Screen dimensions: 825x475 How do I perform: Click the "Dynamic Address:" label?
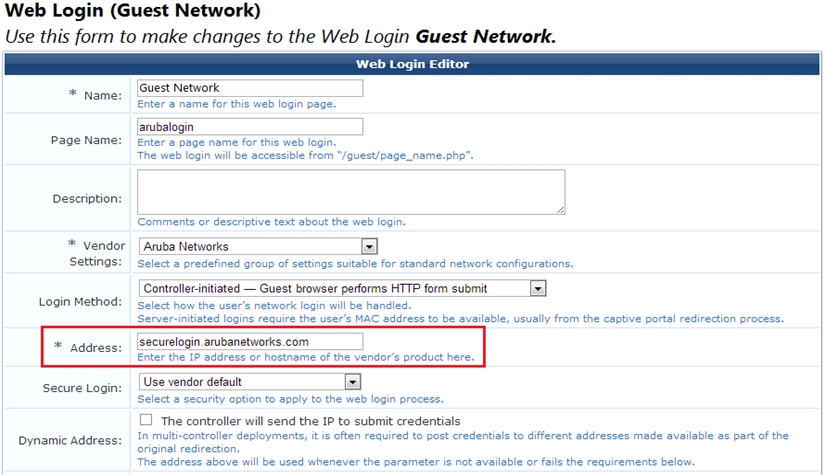[70, 440]
